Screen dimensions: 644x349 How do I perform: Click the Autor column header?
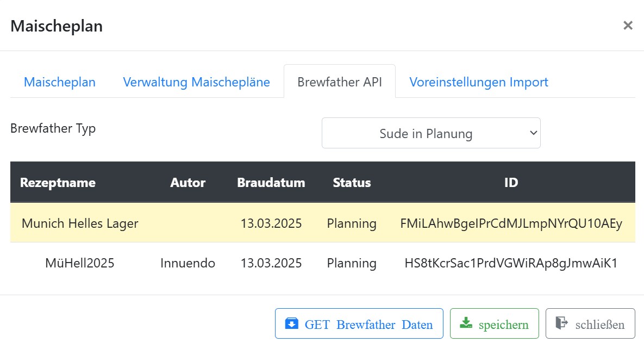[x=187, y=183]
